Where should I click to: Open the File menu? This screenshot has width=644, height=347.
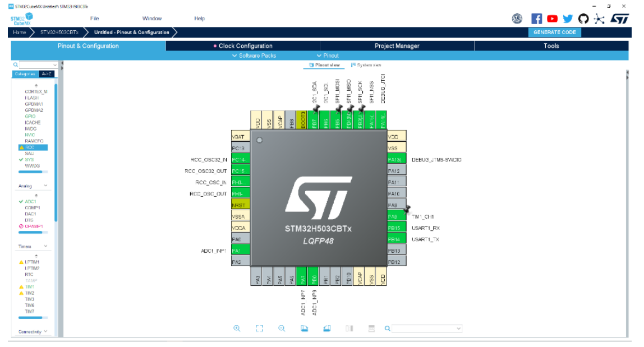tap(94, 18)
